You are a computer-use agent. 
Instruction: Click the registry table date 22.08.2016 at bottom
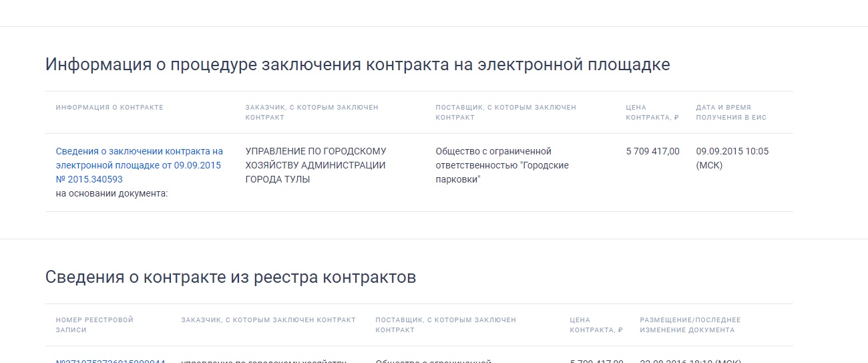click(690, 361)
